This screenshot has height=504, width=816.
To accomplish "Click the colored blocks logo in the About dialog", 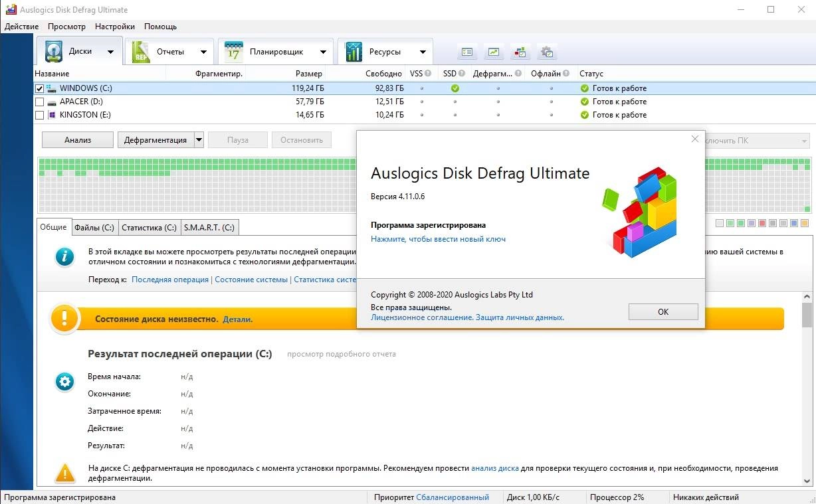I will coord(639,213).
